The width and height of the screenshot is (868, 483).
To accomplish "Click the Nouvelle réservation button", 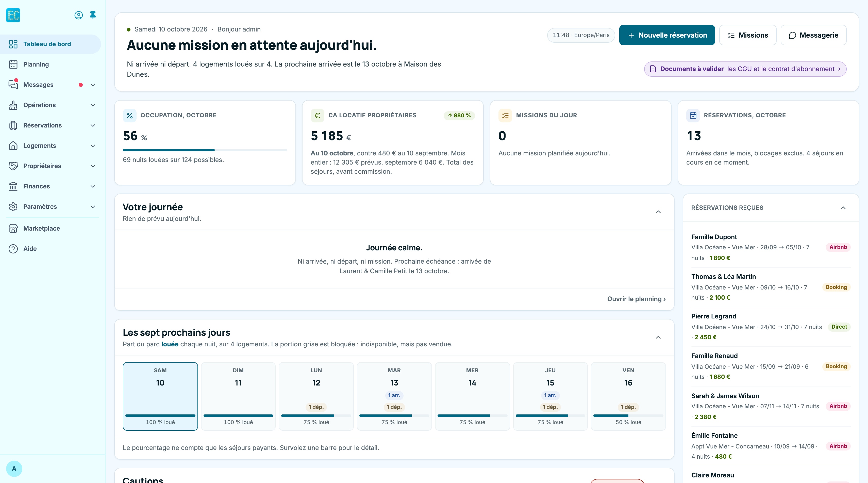I will 667,35.
